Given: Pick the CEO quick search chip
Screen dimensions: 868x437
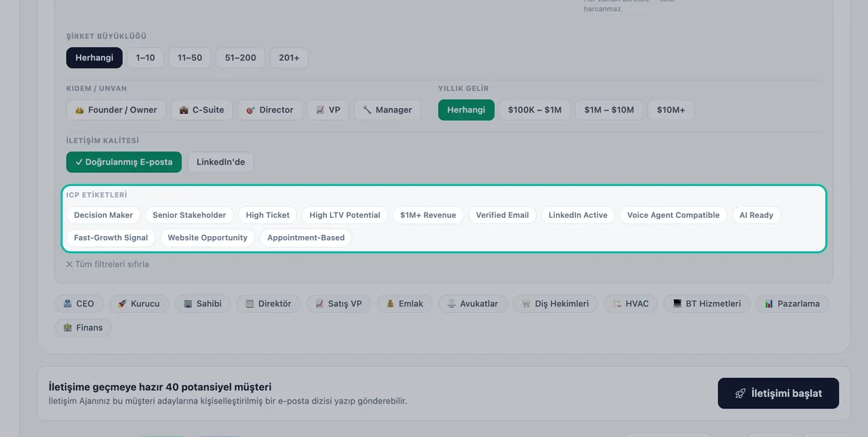Looking at the screenshot, I should [79, 303].
